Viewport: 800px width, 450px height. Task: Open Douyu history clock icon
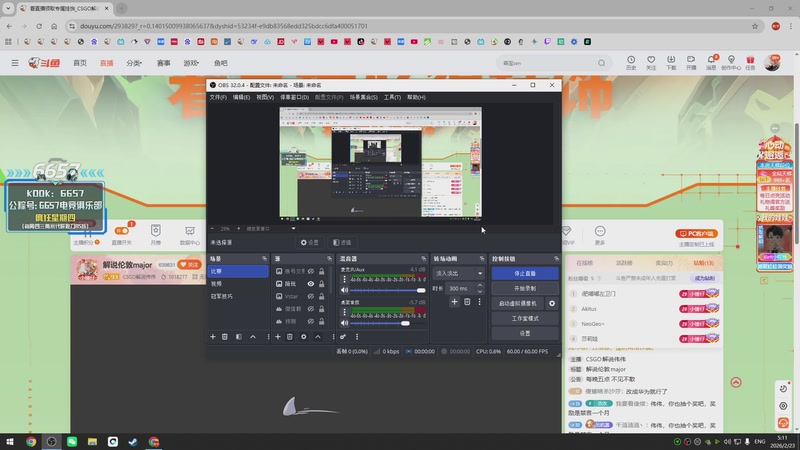tap(631, 63)
